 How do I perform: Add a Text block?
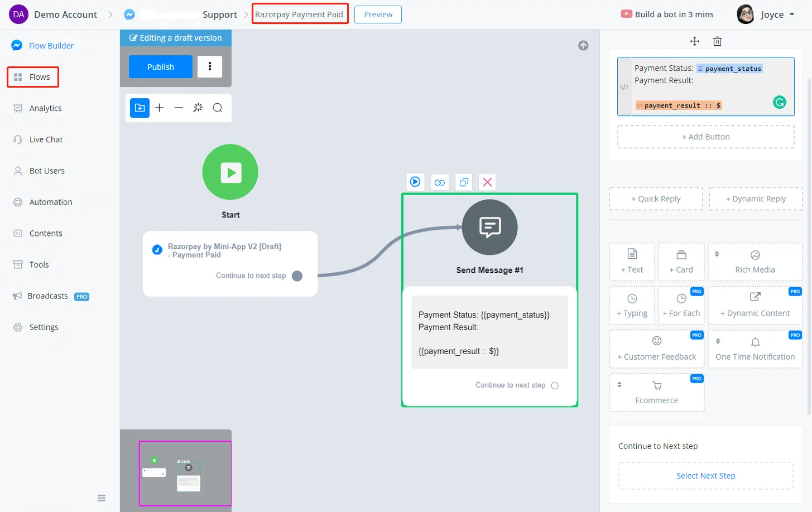632,262
